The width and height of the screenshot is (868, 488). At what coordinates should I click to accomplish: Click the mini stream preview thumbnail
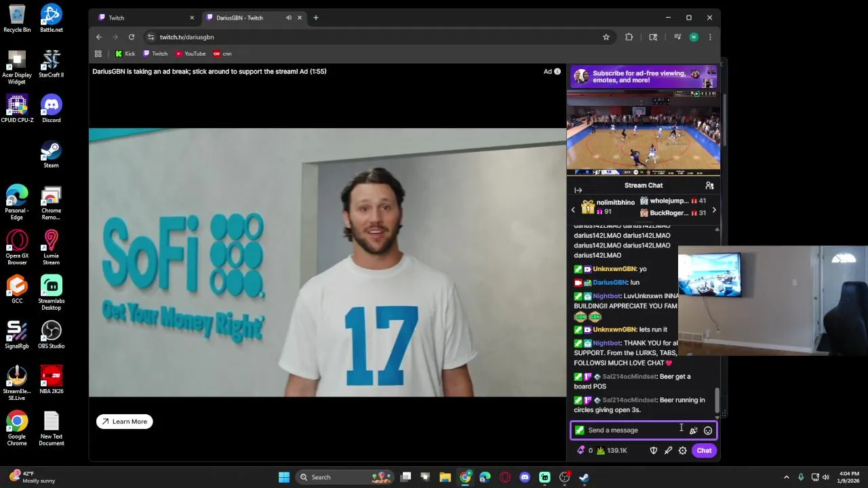click(x=644, y=132)
